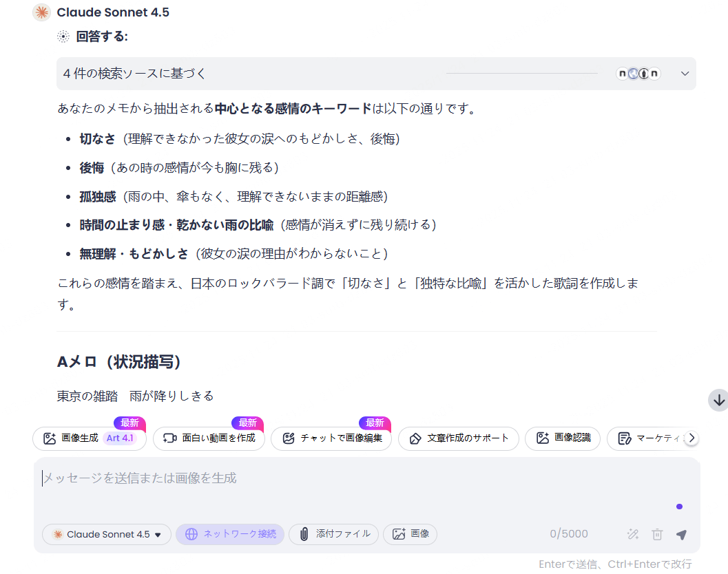The image size is (728, 574).
Task: Click the trash icon to clear input
Action: tap(657, 534)
